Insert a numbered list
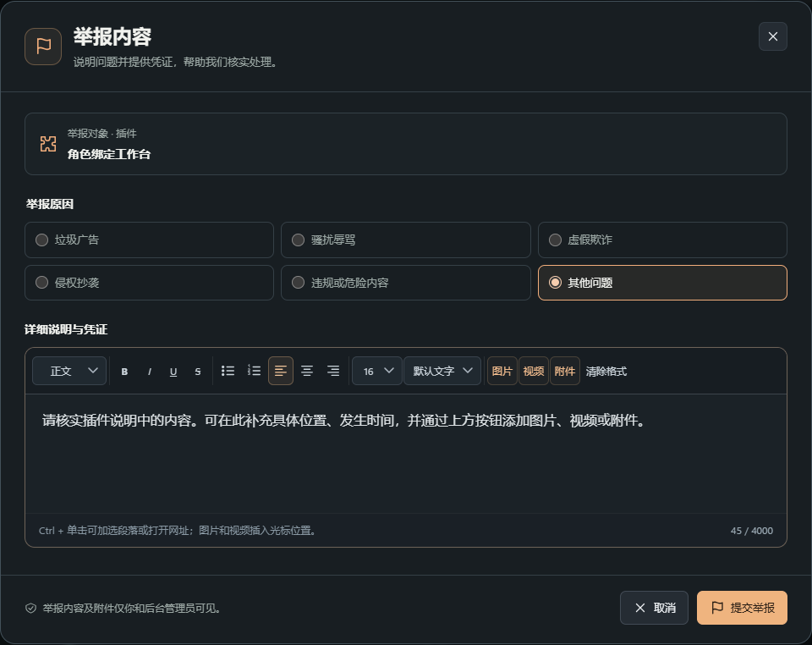 click(x=255, y=371)
